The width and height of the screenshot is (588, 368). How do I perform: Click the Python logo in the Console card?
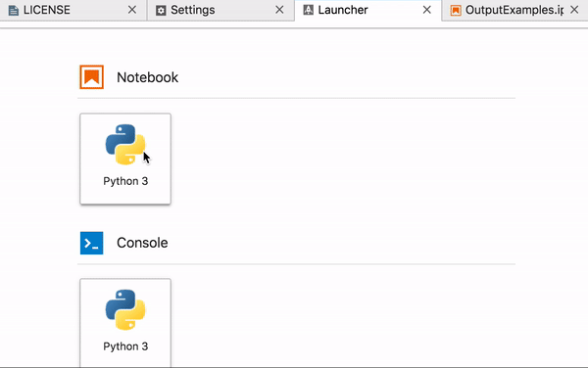(x=125, y=309)
